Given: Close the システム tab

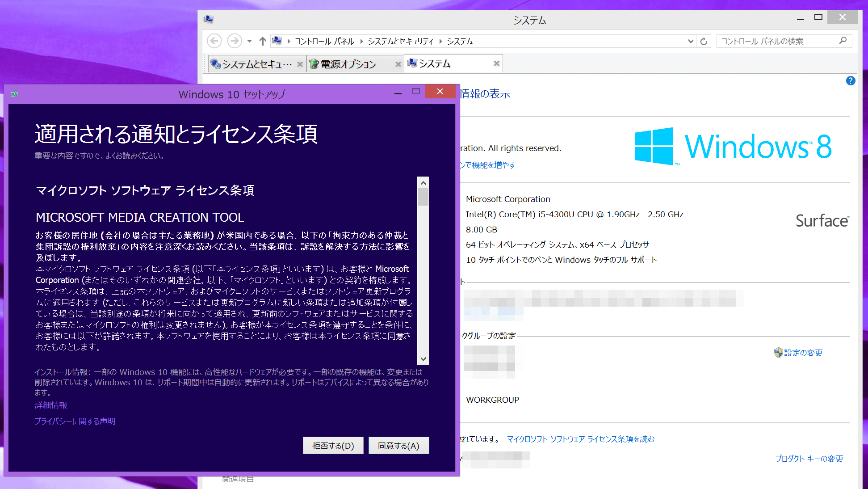Looking at the screenshot, I should pos(496,63).
